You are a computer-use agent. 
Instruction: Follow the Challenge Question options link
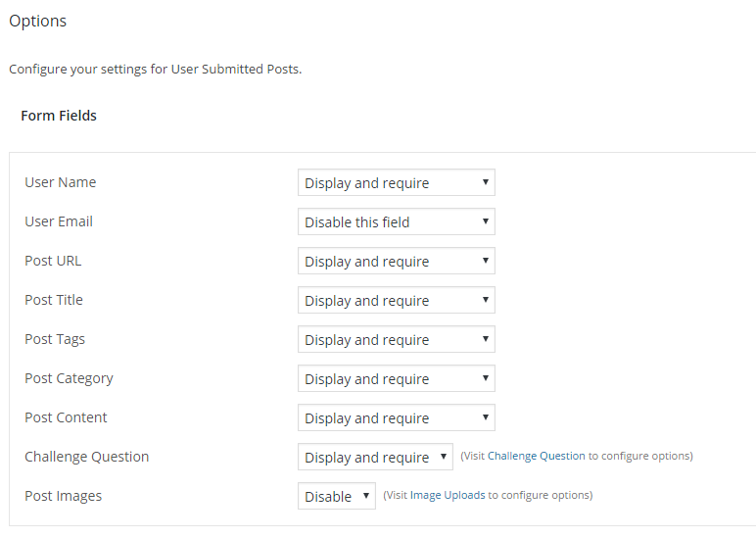pos(536,457)
